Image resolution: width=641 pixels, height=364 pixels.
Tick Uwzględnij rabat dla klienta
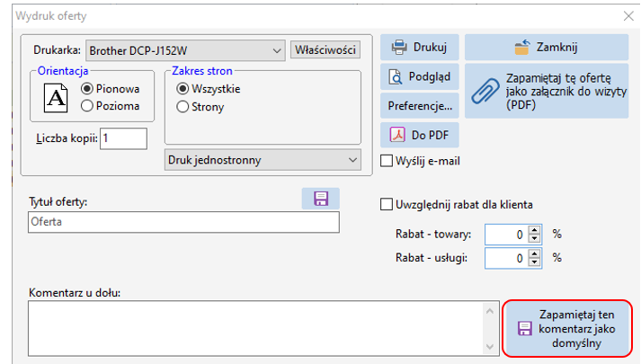(387, 204)
